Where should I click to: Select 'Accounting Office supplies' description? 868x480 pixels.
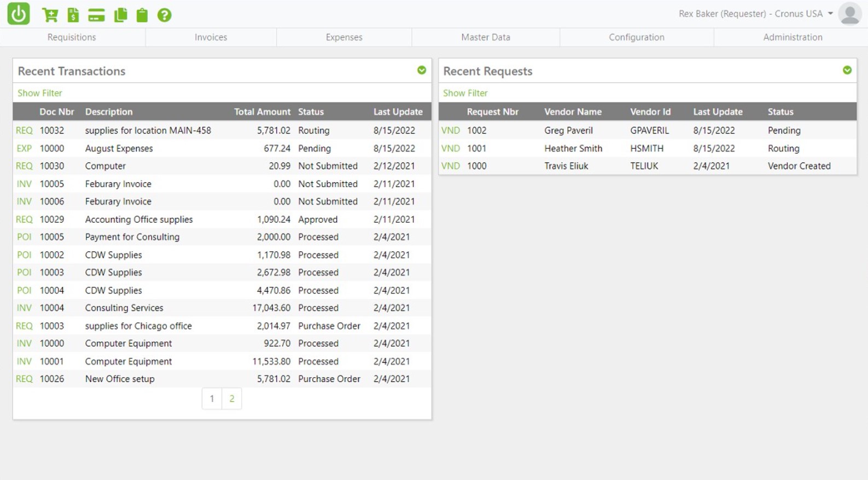(139, 219)
